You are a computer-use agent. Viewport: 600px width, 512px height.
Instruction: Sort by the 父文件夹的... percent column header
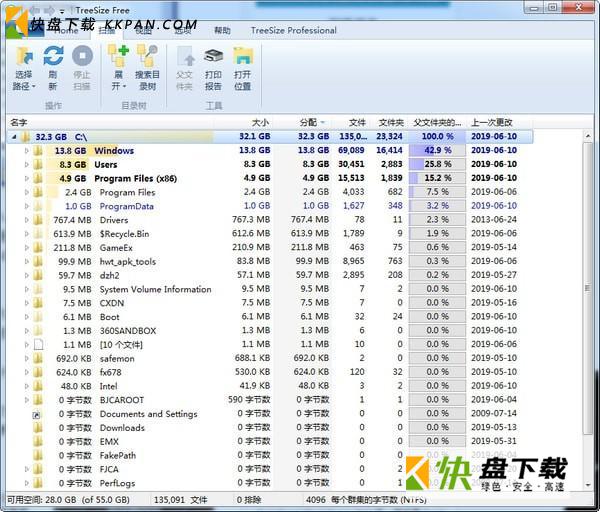(437, 122)
